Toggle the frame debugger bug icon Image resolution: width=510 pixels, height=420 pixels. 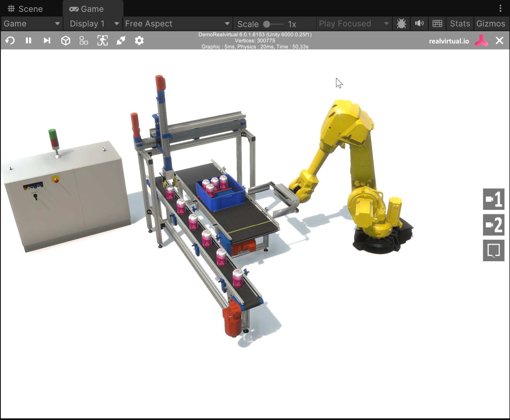401,24
